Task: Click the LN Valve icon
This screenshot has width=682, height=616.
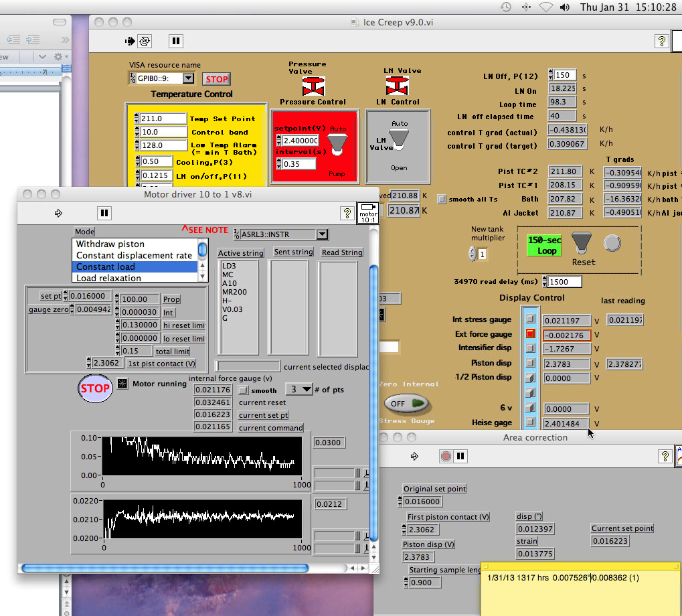Action: [397, 86]
